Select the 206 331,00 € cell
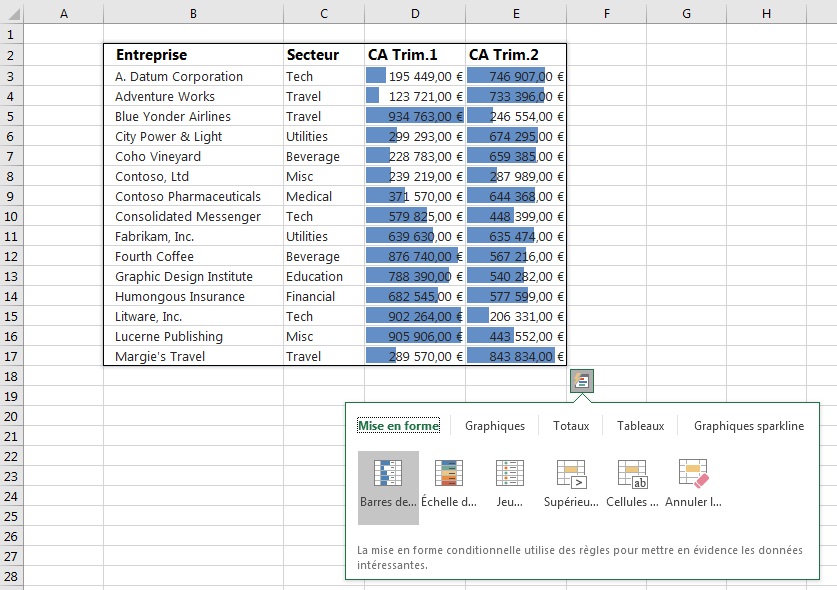The width and height of the screenshot is (837, 590). tap(516, 317)
